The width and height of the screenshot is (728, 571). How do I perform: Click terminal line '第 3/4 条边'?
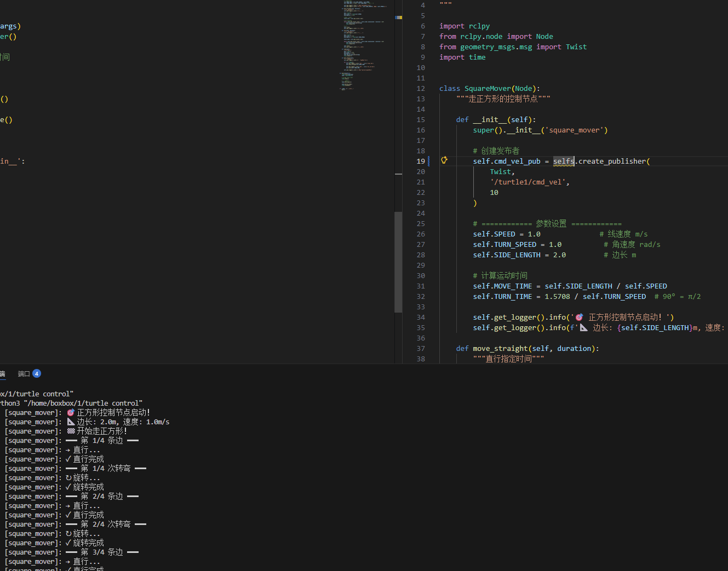[x=102, y=552]
